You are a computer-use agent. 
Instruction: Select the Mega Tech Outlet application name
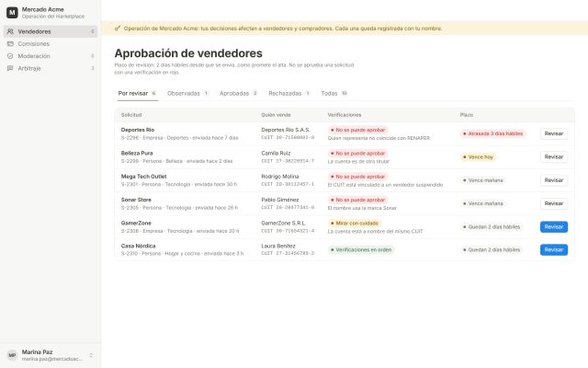tap(143, 177)
